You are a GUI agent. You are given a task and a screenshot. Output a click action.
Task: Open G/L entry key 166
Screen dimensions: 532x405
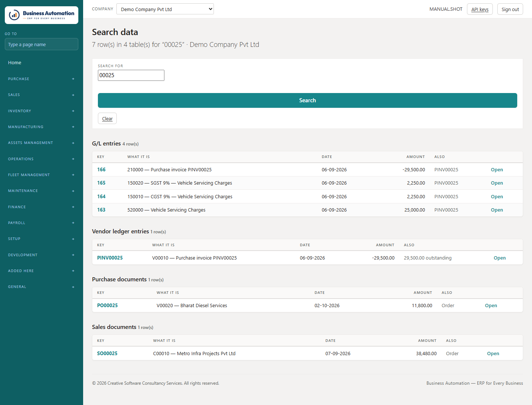tap(101, 169)
